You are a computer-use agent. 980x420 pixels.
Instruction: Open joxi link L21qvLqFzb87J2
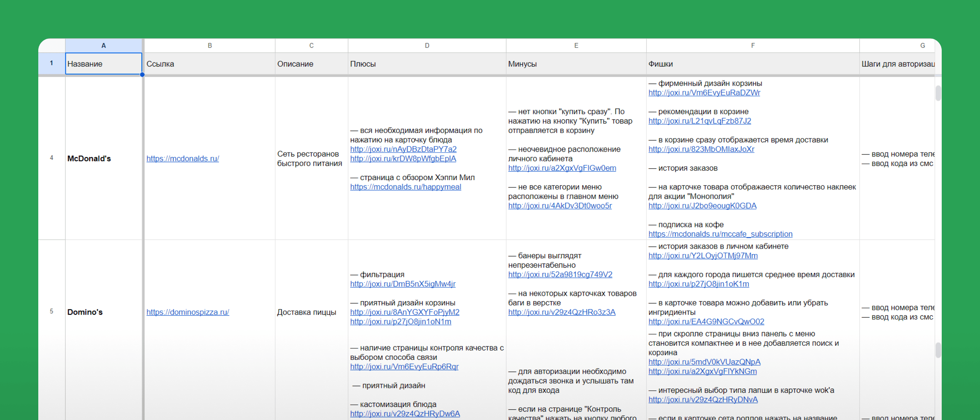(x=699, y=121)
